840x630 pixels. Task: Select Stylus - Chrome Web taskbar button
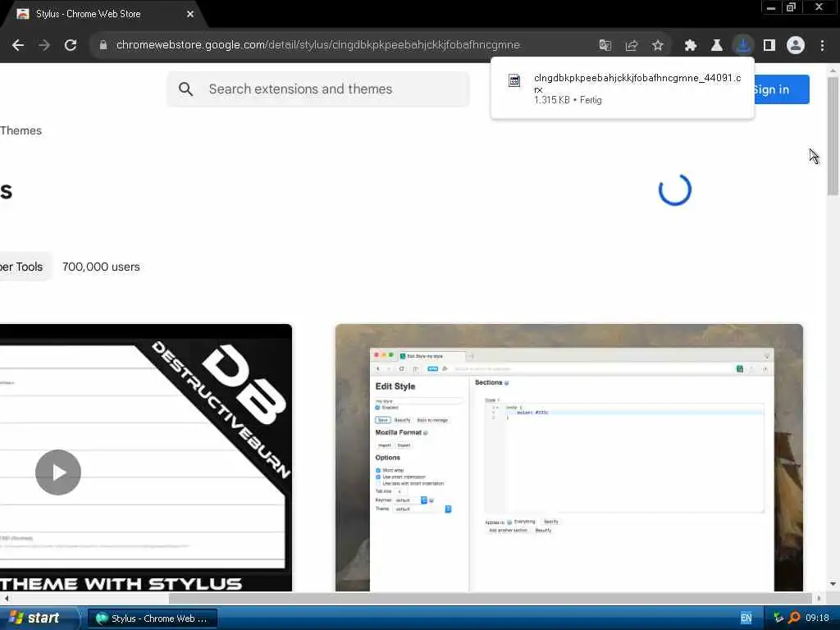tap(152, 619)
